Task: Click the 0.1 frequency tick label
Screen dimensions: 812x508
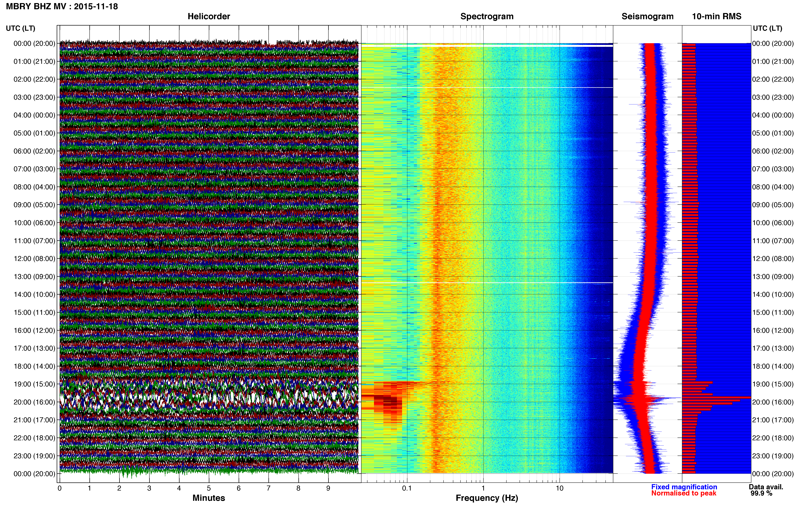Action: coord(407,488)
